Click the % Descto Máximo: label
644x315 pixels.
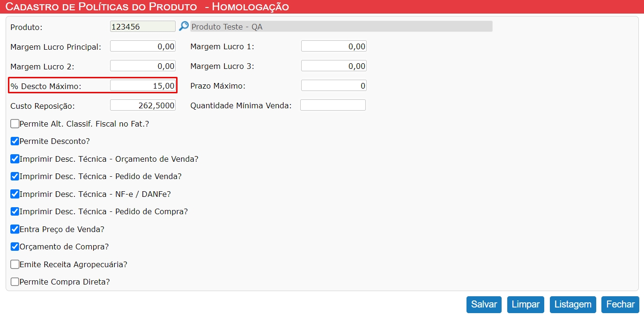click(46, 86)
